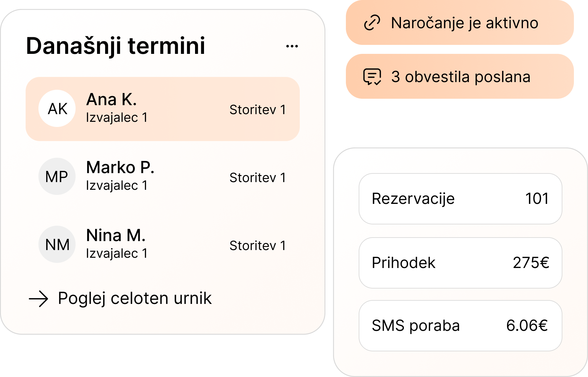Click Marko P.'s MP avatar circle

click(x=57, y=176)
